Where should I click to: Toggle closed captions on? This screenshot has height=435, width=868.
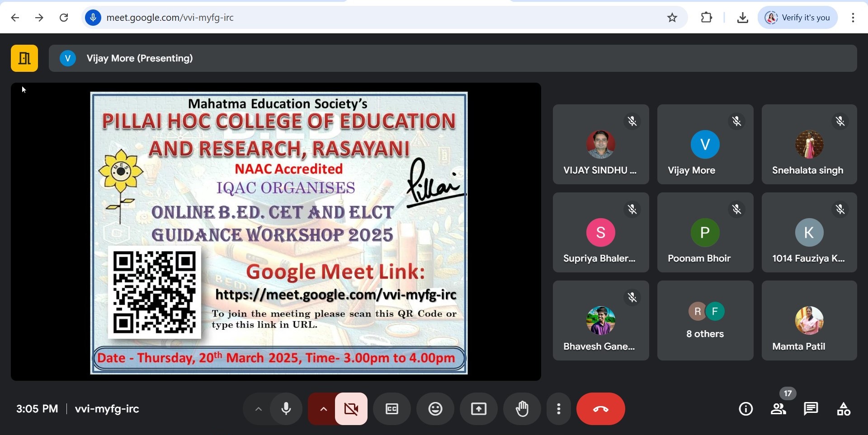tap(392, 409)
